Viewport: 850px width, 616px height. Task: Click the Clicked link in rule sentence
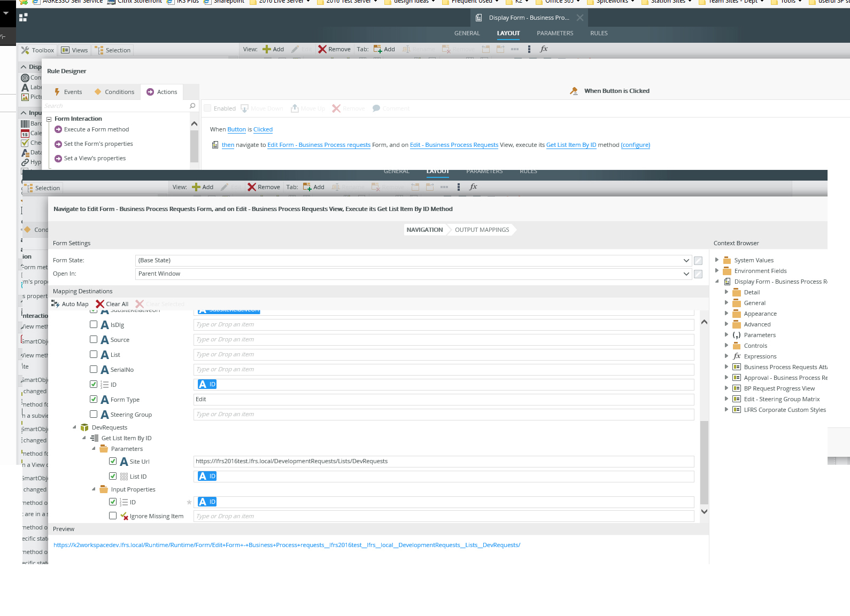click(x=262, y=129)
